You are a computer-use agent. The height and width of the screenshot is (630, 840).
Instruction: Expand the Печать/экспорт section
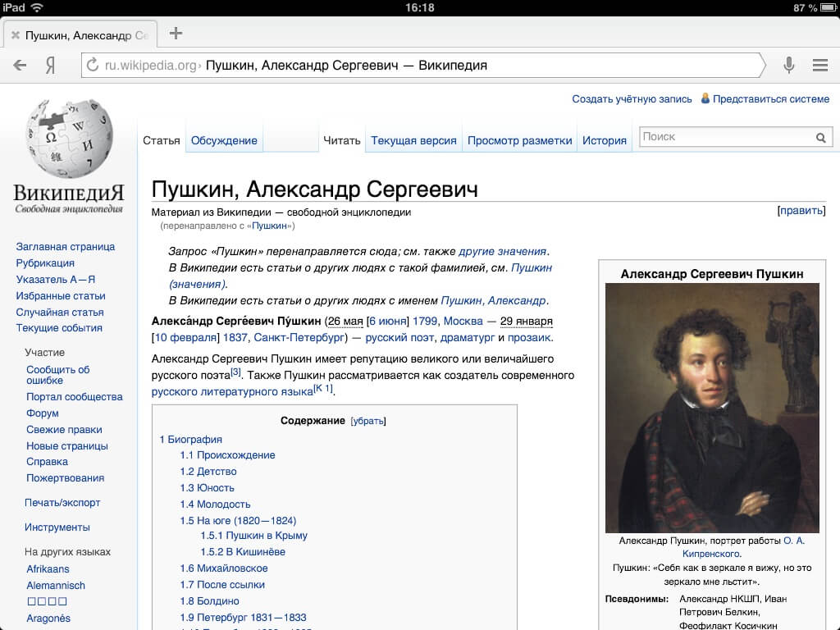(62, 503)
